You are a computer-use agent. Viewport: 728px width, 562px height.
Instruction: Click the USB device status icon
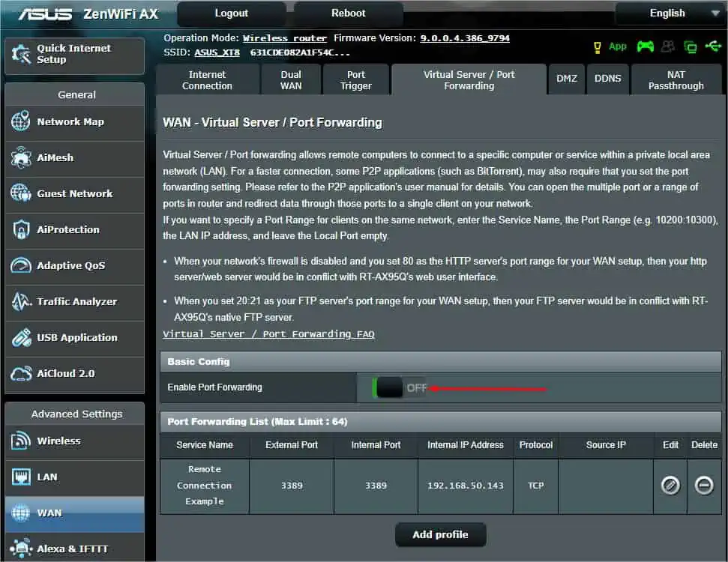click(x=715, y=46)
